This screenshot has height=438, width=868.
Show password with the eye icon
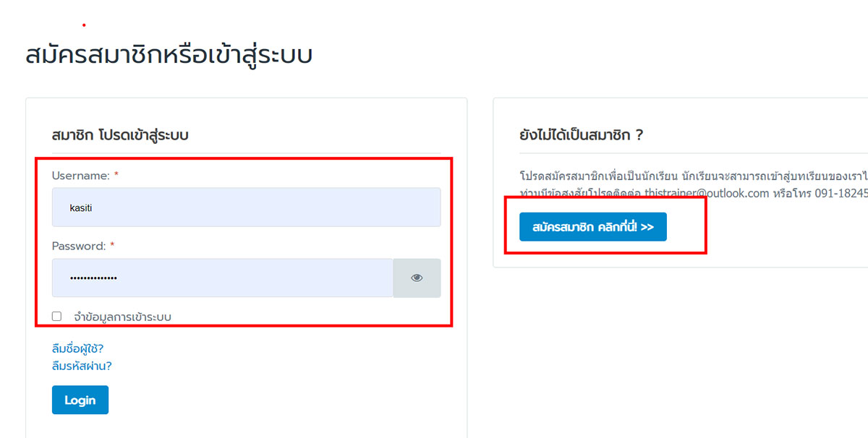[x=417, y=278]
